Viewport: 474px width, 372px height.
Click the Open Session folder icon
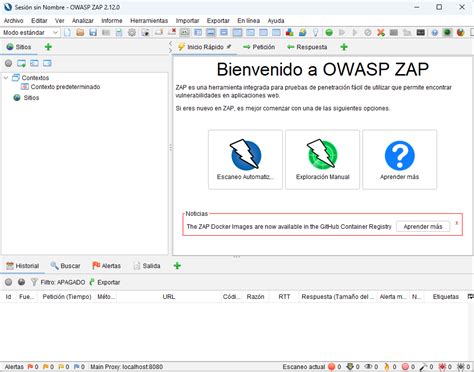(80, 32)
